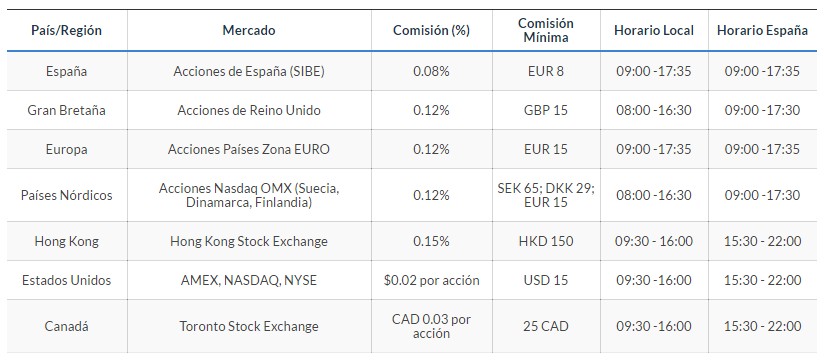Click the Comisión (%) column header
The height and width of the screenshot is (360, 824).
pyautogui.click(x=431, y=30)
